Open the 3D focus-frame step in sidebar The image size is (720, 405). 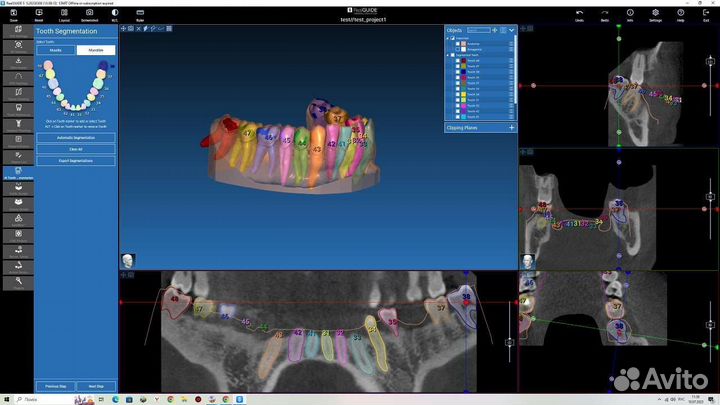(18, 46)
